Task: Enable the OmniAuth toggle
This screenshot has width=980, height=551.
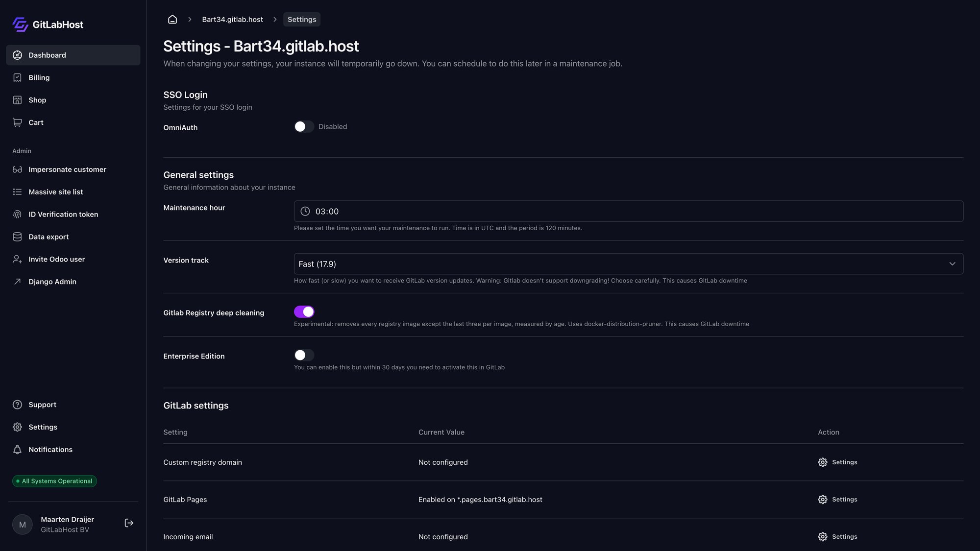Action: [x=304, y=126]
